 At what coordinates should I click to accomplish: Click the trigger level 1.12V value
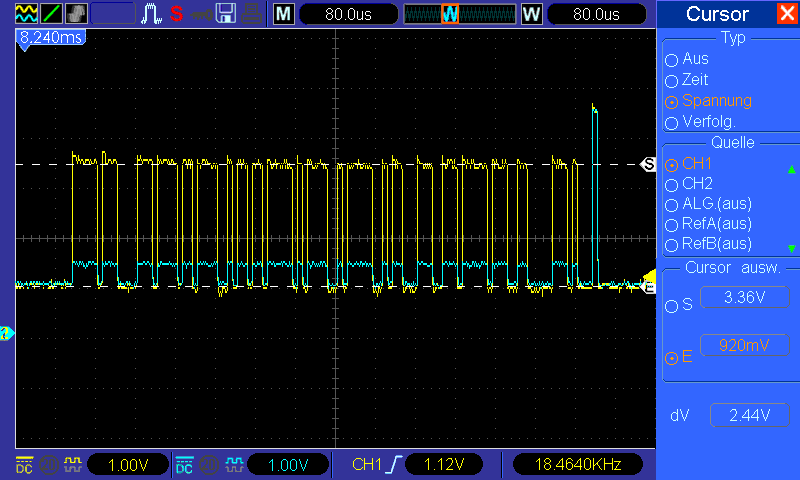tap(444, 465)
